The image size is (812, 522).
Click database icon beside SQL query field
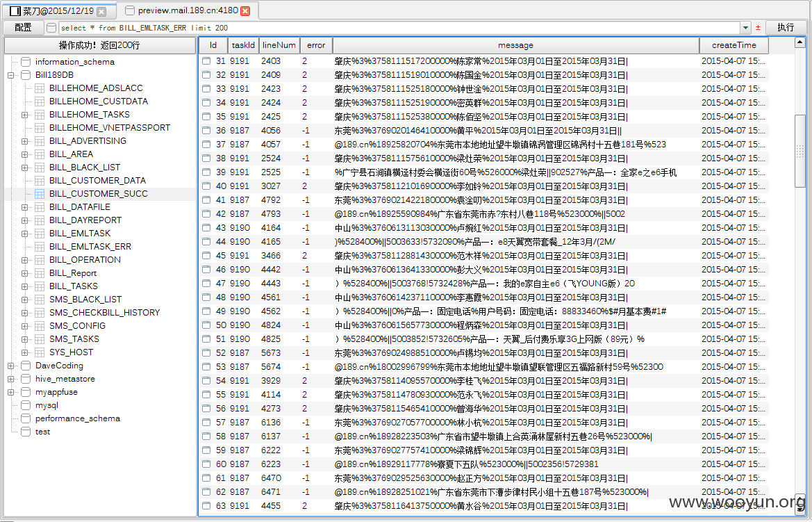pos(51,28)
